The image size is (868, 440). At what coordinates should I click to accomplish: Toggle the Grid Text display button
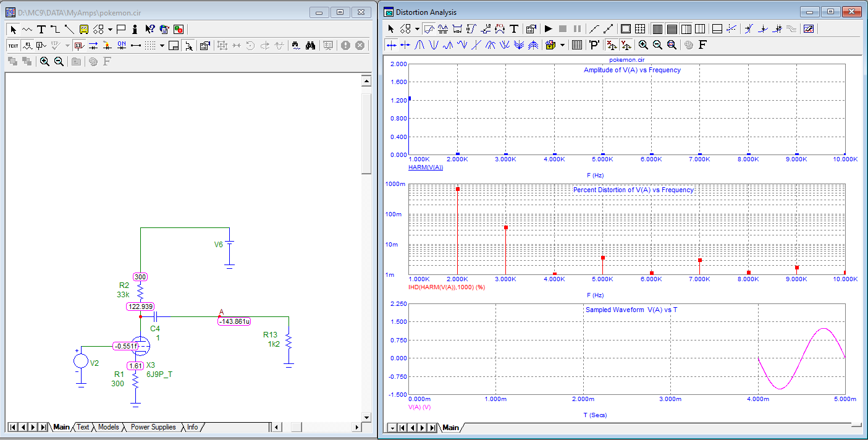point(13,45)
